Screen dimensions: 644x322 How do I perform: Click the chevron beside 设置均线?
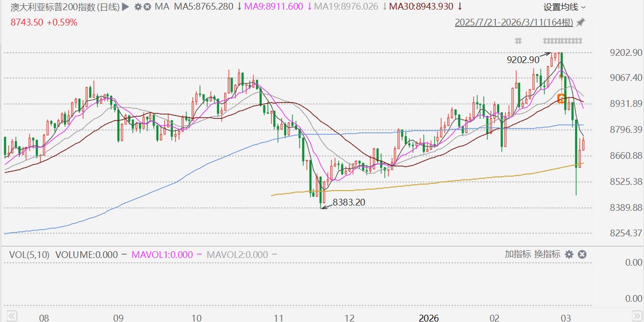point(583,7)
